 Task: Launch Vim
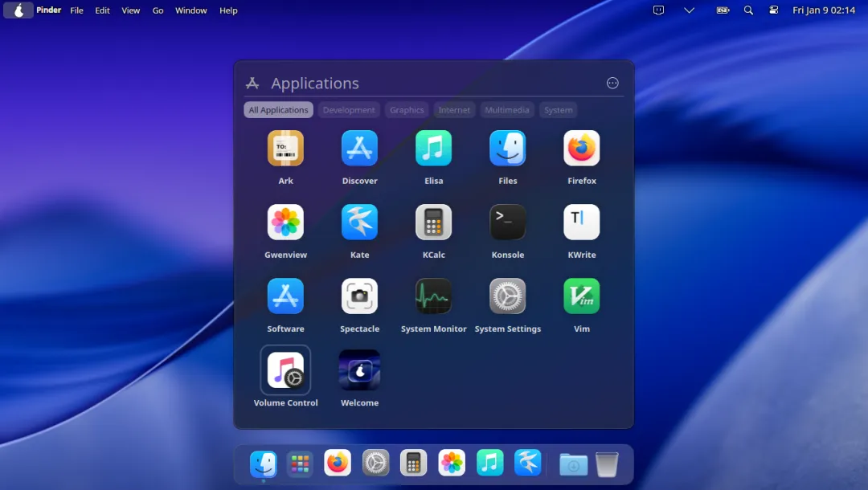(x=581, y=296)
